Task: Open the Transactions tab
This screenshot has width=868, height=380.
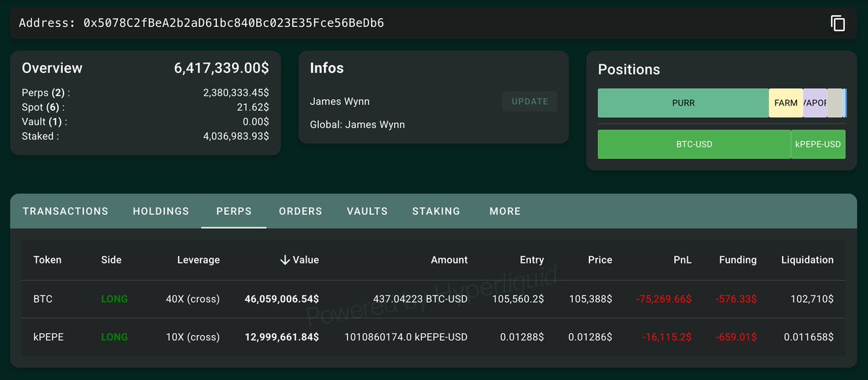Action: 65,211
